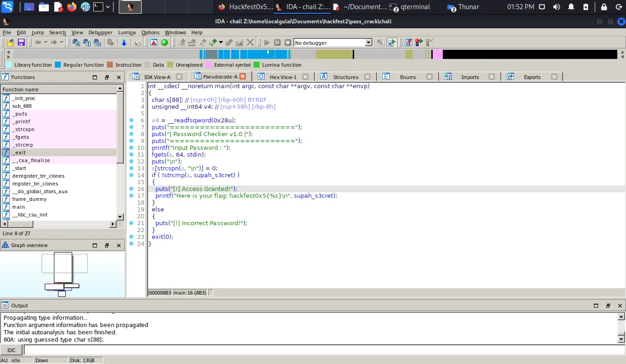Click the green circle toolbar icon

[164, 42]
